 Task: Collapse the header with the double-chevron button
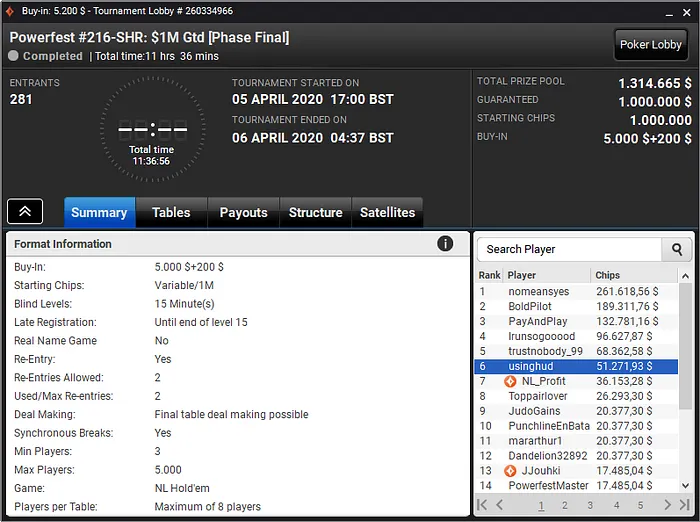pos(25,211)
